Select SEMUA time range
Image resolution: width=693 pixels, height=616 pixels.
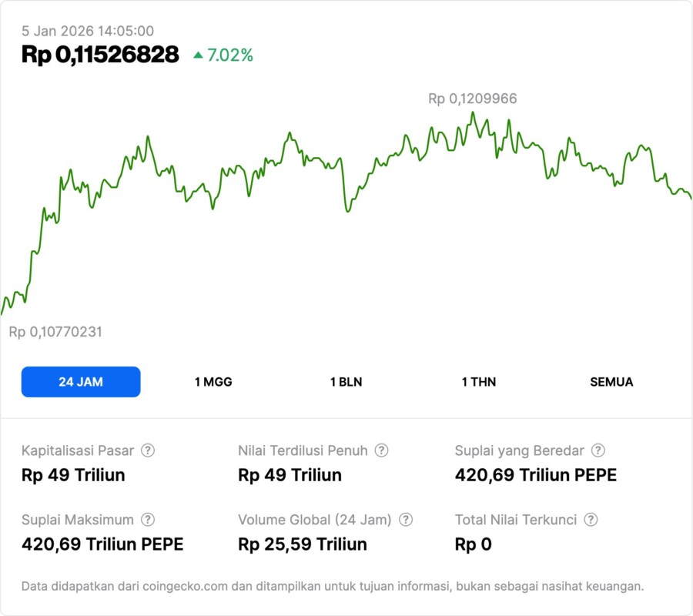(x=611, y=382)
